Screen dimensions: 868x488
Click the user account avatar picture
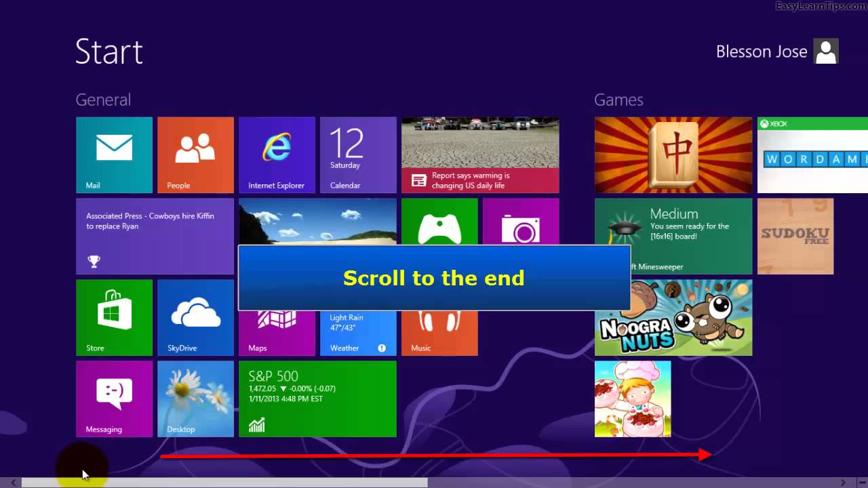(x=826, y=52)
